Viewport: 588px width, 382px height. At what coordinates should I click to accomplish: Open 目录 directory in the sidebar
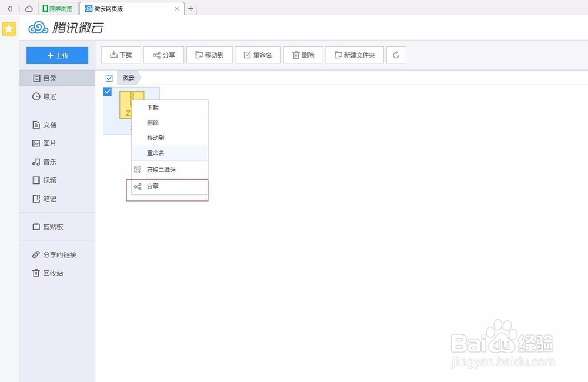pyautogui.click(x=58, y=78)
